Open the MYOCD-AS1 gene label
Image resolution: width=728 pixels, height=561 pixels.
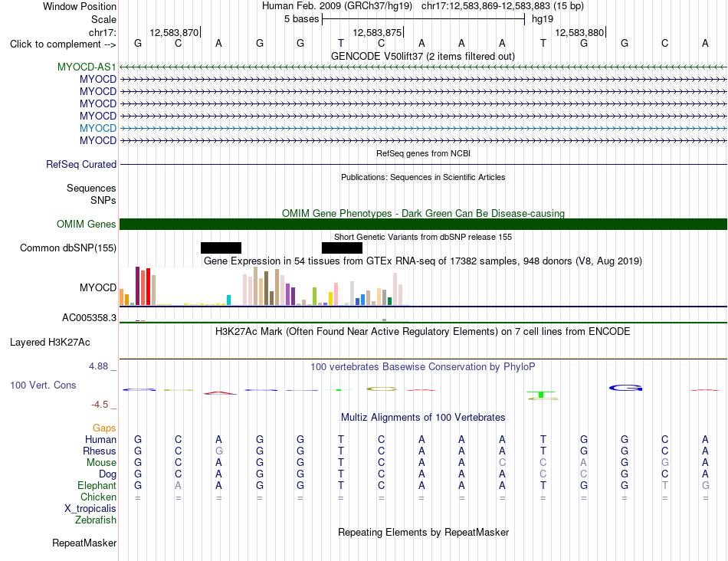point(87,67)
